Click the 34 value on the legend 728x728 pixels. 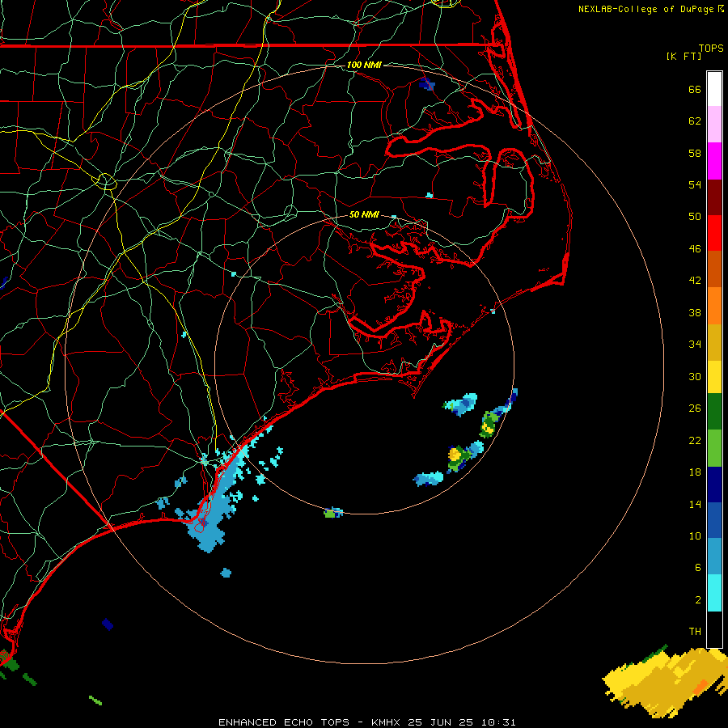pos(695,345)
